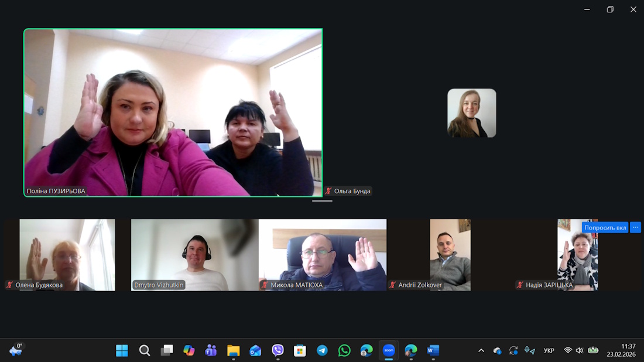Open the clock and date panel
Image resolution: width=644 pixels, height=362 pixels.
pyautogui.click(x=621, y=350)
